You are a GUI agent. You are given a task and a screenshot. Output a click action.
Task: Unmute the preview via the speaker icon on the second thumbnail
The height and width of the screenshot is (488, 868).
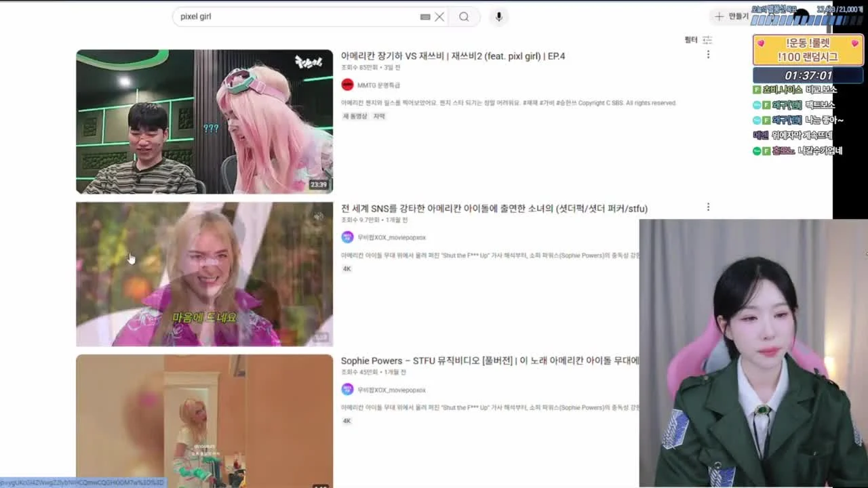pyautogui.click(x=319, y=216)
